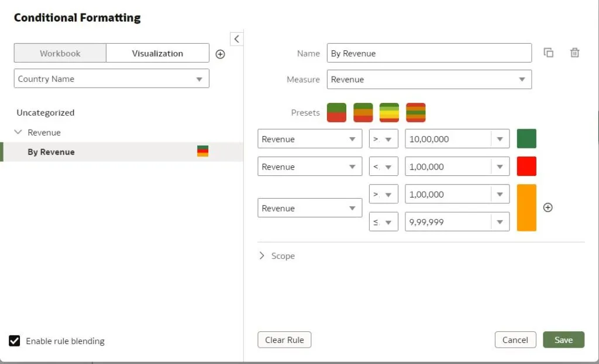Collapse the Revenue tree group

click(x=18, y=133)
